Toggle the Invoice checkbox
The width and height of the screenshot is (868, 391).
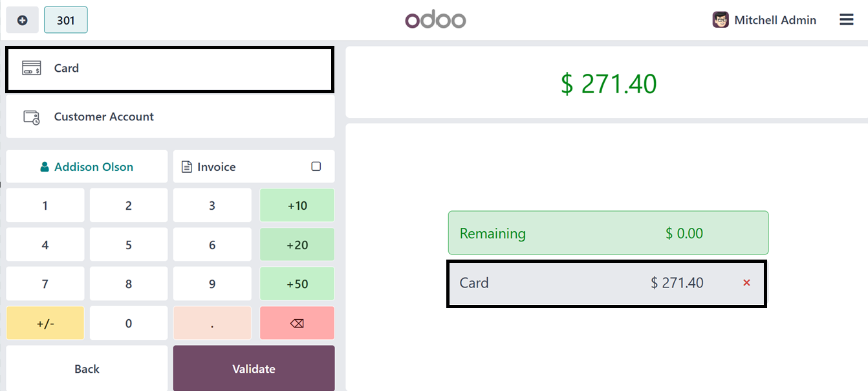click(x=316, y=166)
